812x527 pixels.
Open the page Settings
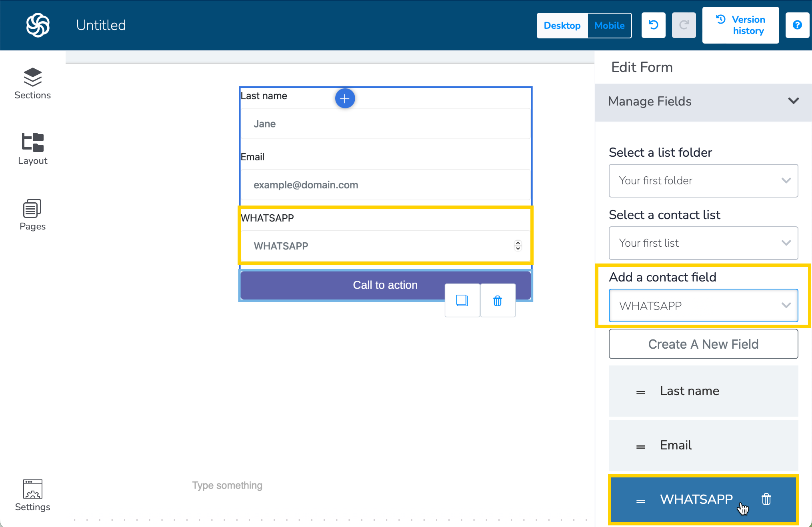(x=32, y=495)
